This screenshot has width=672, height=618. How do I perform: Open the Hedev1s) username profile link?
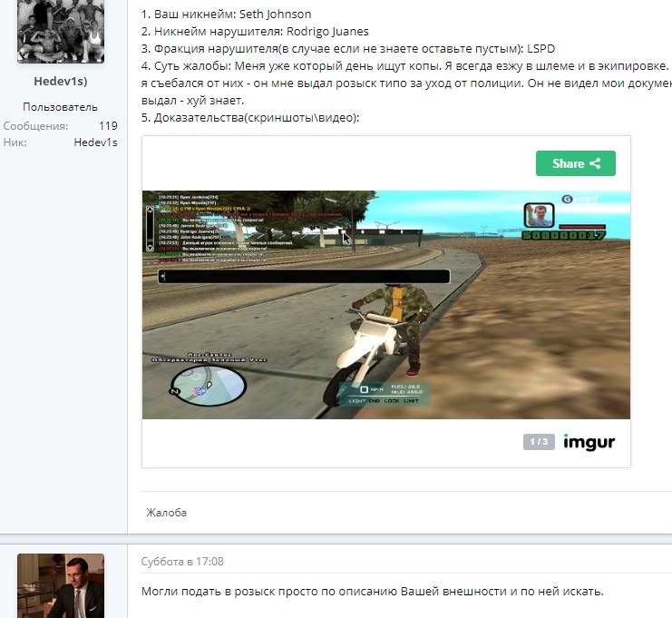pyautogui.click(x=61, y=82)
